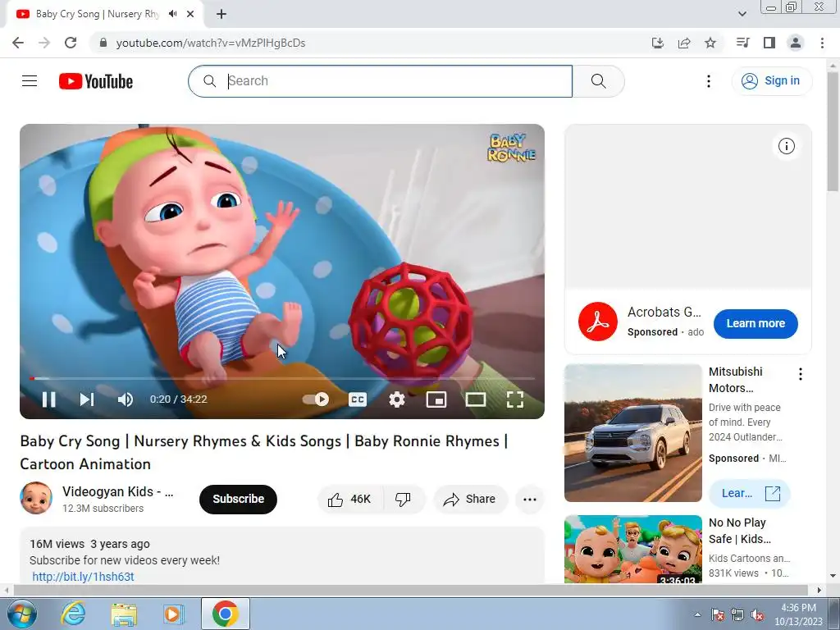Open Mitsubishi ad options menu
This screenshot has height=630, width=840.
[801, 374]
